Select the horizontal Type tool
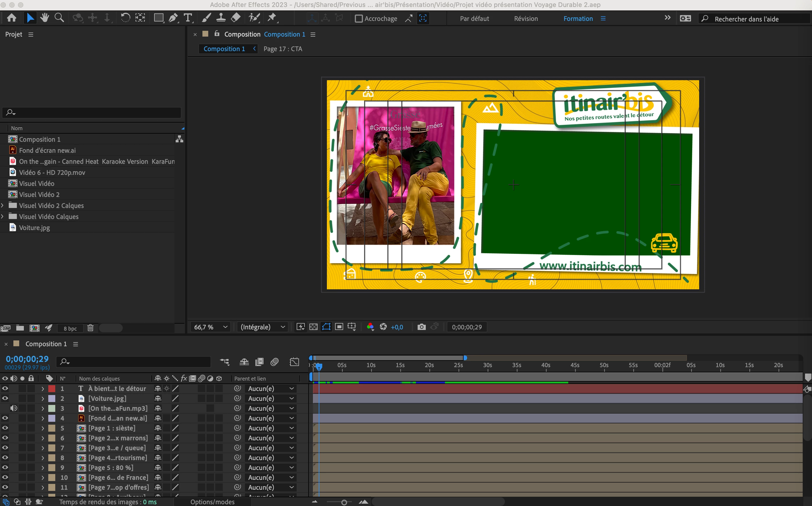The width and height of the screenshot is (812, 506). click(x=188, y=18)
